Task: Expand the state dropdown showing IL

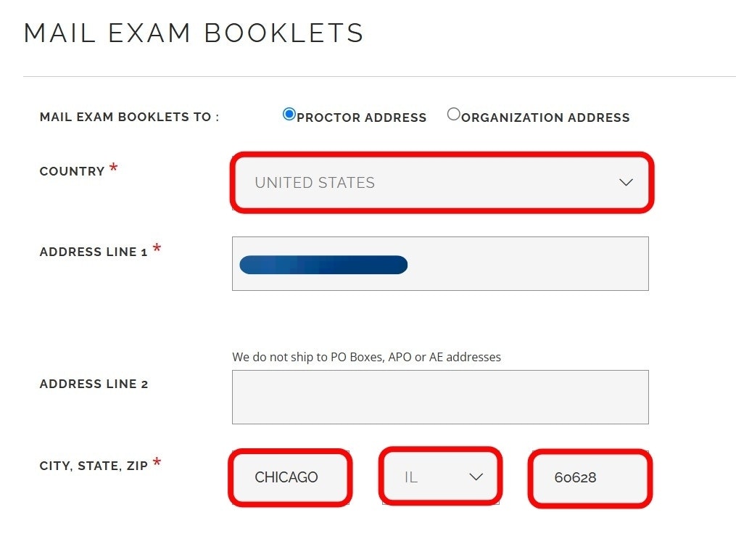Action: [441, 477]
